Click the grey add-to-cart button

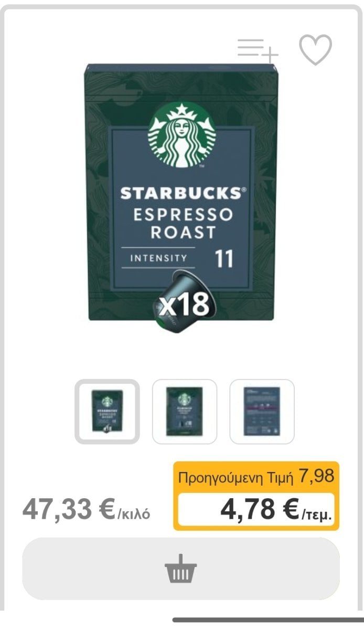click(x=181, y=569)
